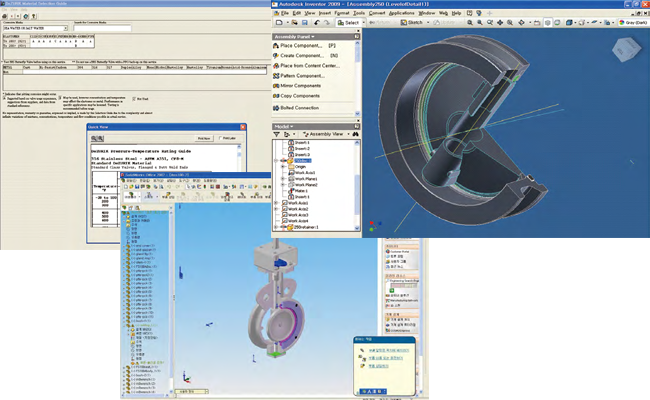
Task: Open the View menu in Inventor
Action: (310, 13)
